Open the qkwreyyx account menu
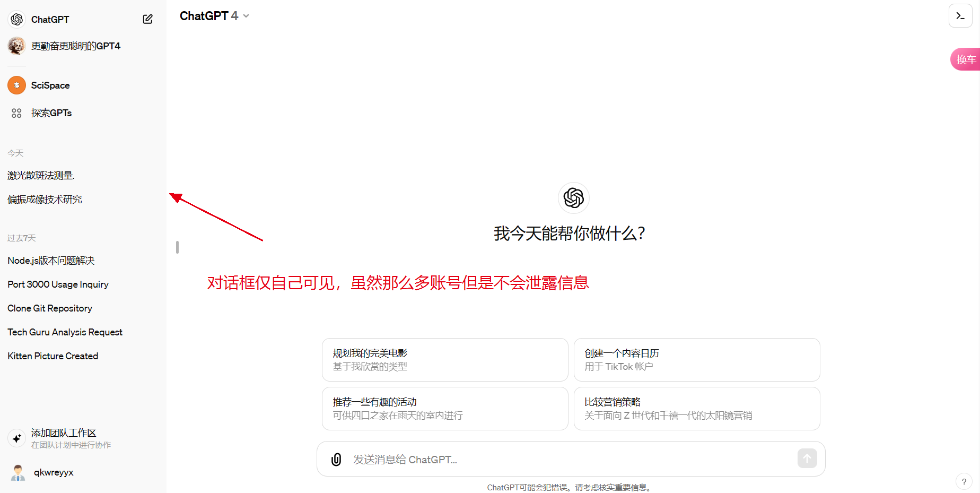Image resolution: width=980 pixels, height=493 pixels. (x=53, y=472)
